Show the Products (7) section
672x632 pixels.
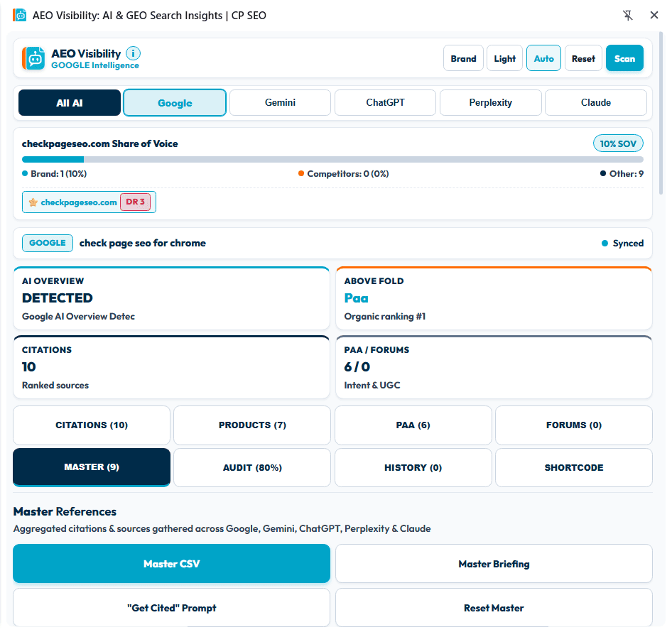click(x=252, y=425)
